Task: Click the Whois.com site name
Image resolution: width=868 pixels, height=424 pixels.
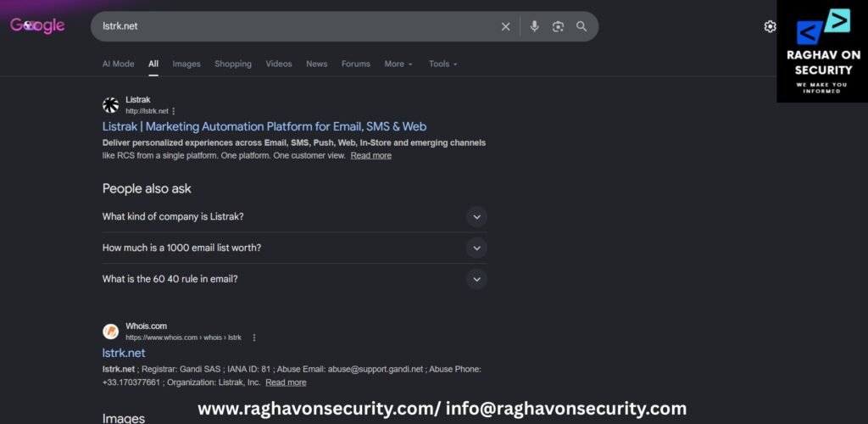Action: 146,326
